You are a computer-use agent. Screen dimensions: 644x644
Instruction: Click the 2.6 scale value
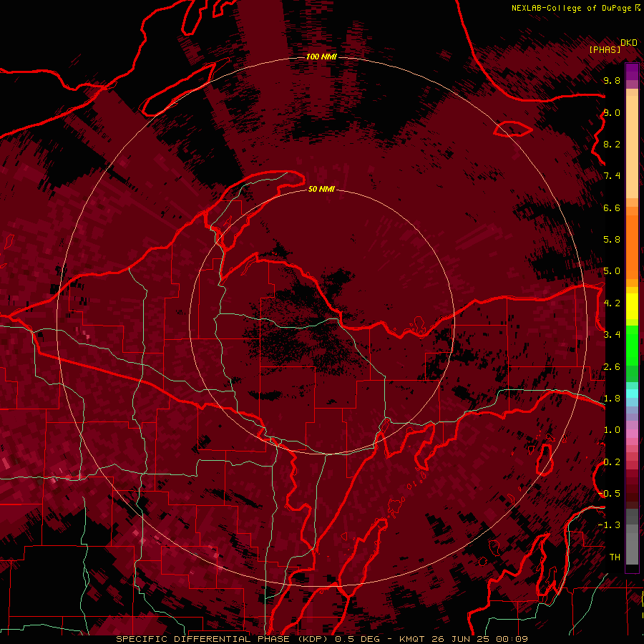612,367
